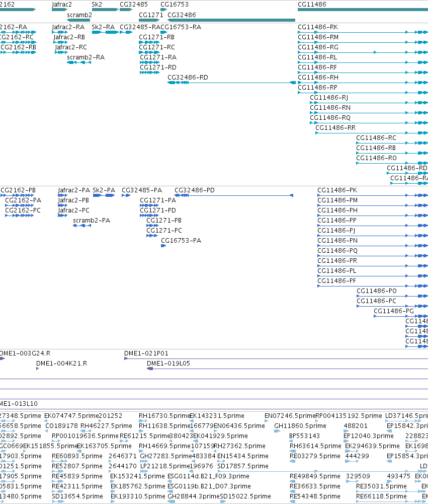428x504 pixels.
Task: Open EST ESG0114d.B21_F09.3prime
Action: pos(208,476)
